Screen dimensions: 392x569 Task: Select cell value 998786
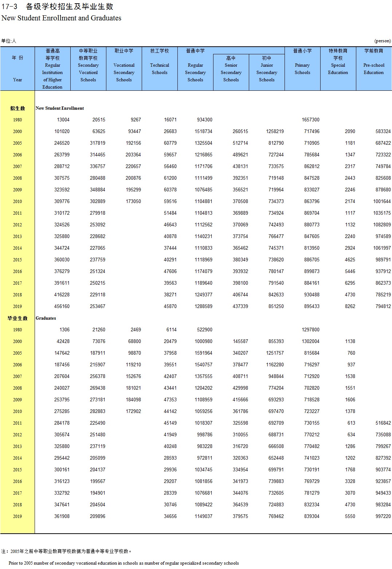click(205, 435)
